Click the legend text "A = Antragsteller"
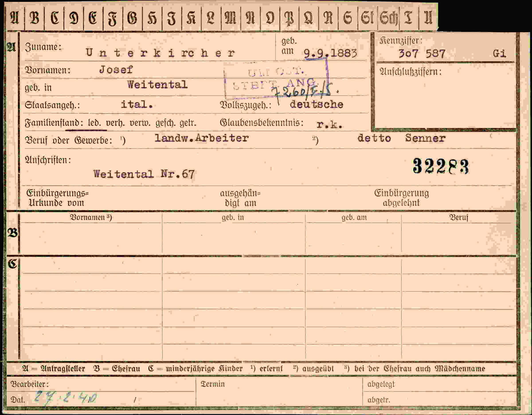Screen dimensions: 532x415 (54, 368)
